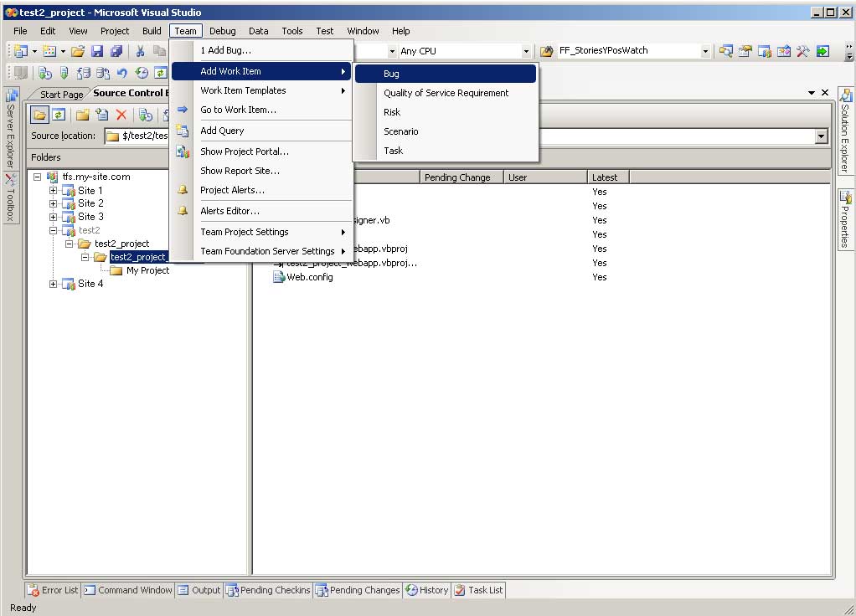The width and height of the screenshot is (856, 616).
Task: Switch to the Pending Changes tab
Action: 358,590
